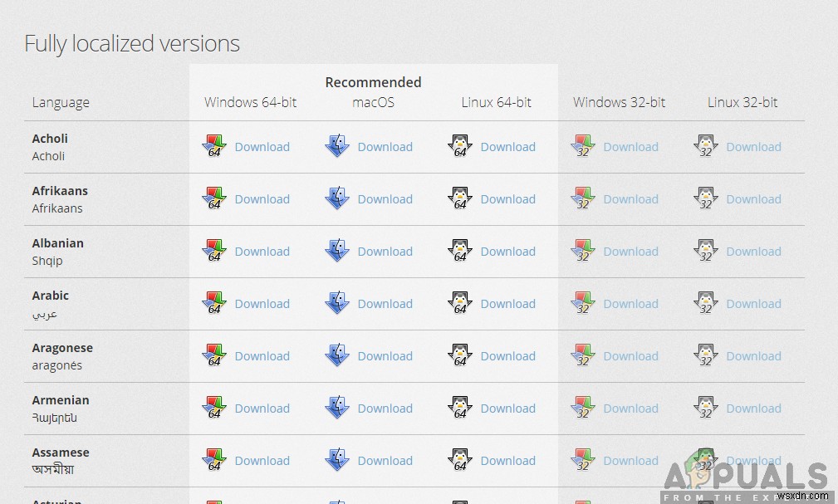The width and height of the screenshot is (838, 504).
Task: Click the macOS installer icon for Afrikaans
Action: coord(337,198)
